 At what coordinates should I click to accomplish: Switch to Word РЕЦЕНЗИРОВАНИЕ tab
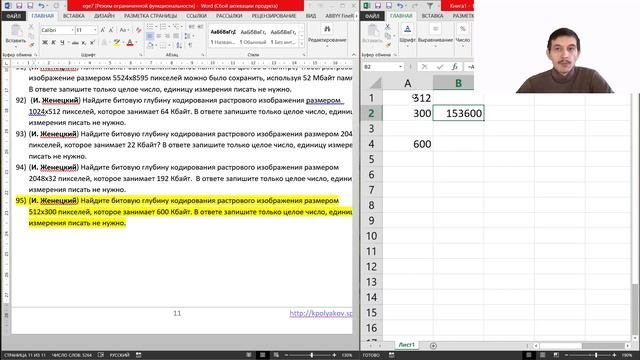click(273, 16)
